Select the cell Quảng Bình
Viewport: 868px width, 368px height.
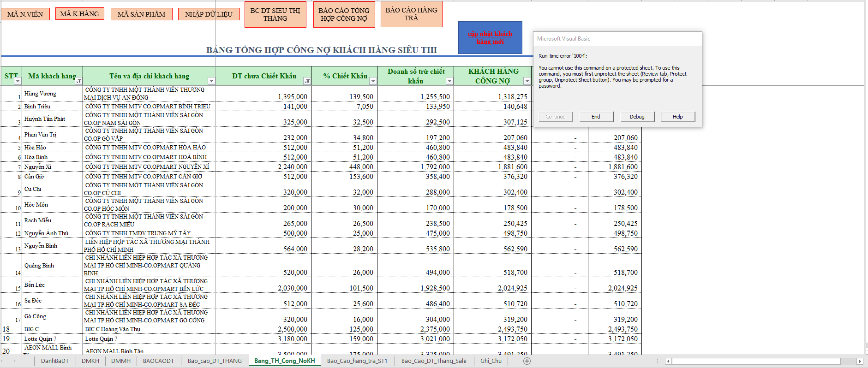click(52, 265)
